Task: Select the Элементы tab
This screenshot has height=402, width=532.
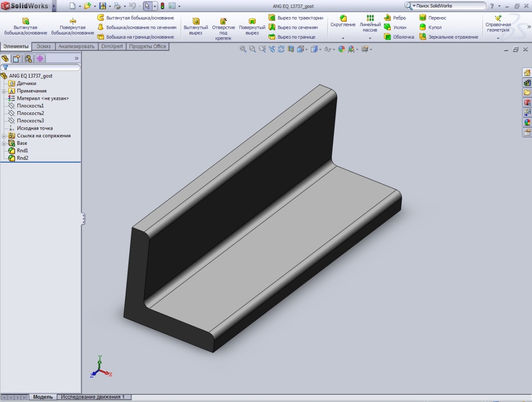Action: (x=16, y=46)
